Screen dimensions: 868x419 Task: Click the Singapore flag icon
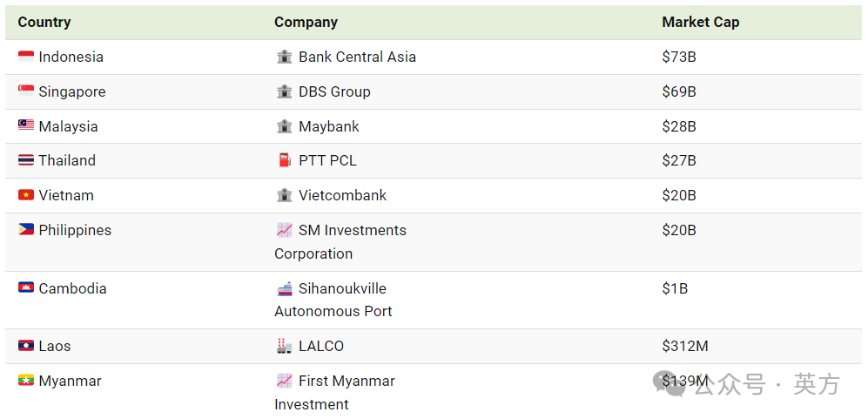pyautogui.click(x=26, y=91)
